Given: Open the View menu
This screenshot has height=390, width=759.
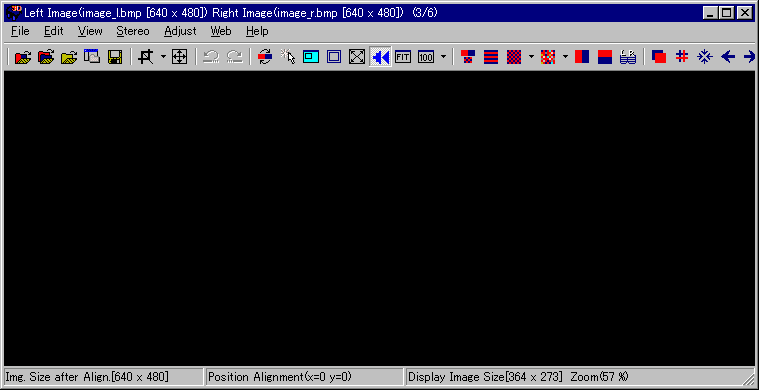Looking at the screenshot, I should coord(90,31).
